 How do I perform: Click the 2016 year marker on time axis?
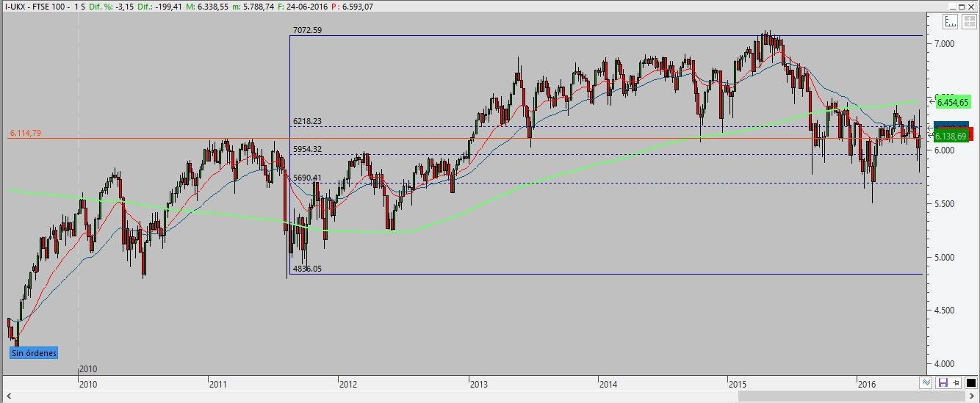click(867, 384)
